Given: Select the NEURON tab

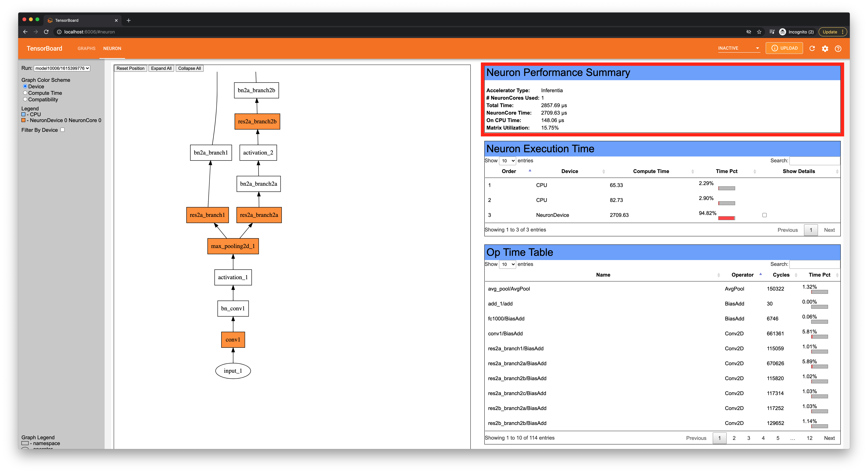Looking at the screenshot, I should [x=112, y=49].
